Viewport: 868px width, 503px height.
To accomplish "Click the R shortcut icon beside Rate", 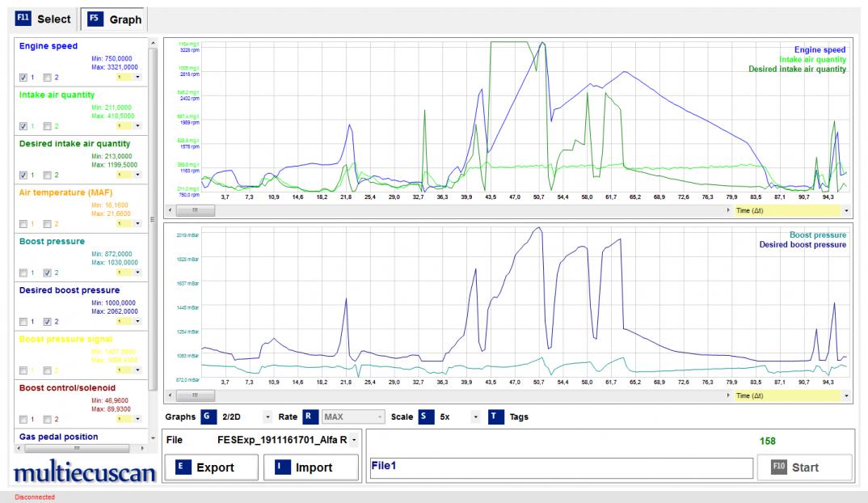I will [310, 416].
